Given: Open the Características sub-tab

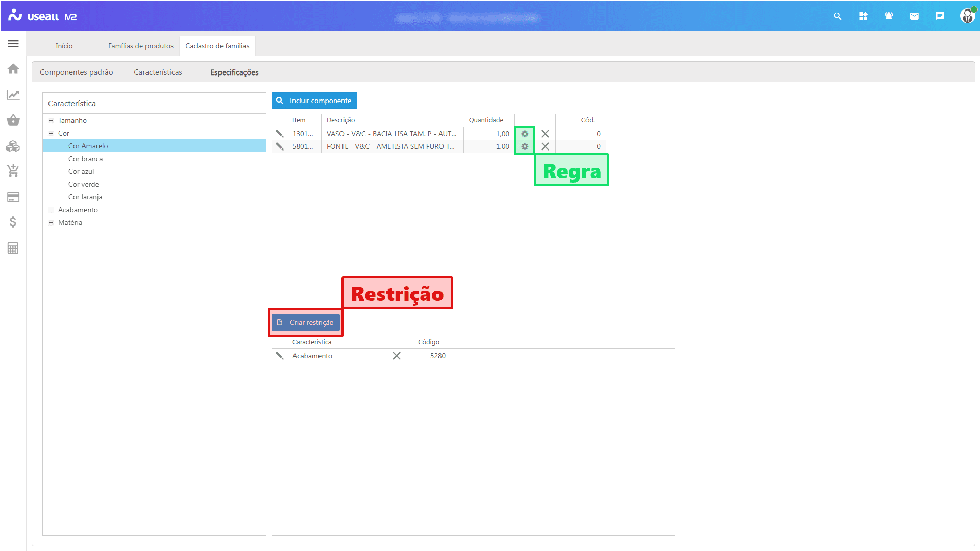Looking at the screenshot, I should click(158, 72).
